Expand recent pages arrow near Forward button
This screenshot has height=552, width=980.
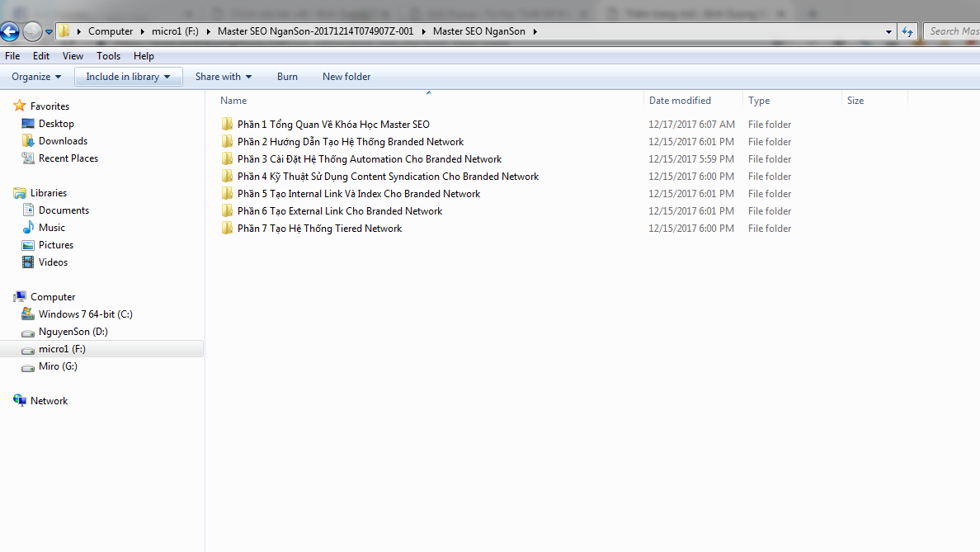49,32
